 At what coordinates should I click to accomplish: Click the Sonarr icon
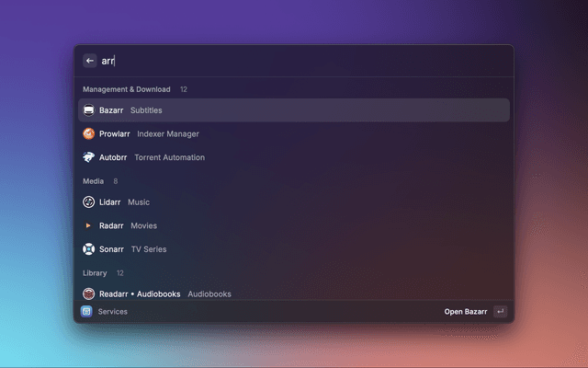pyautogui.click(x=89, y=249)
